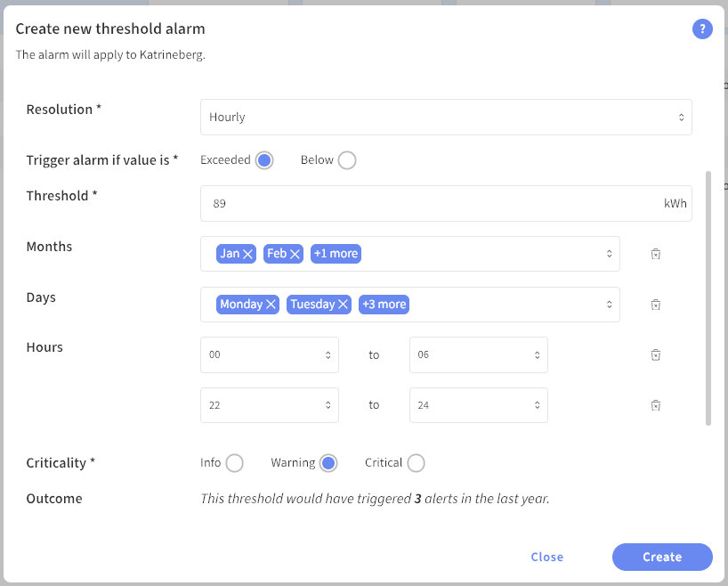The height and width of the screenshot is (586, 728).
Task: Click the Close link
Action: [x=547, y=557]
